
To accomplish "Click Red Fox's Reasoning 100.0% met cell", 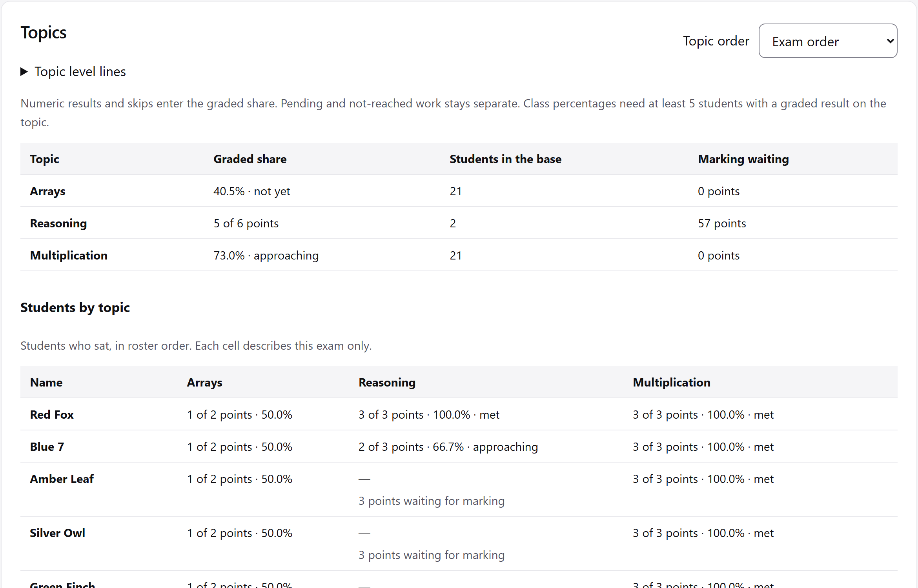I will pos(429,415).
